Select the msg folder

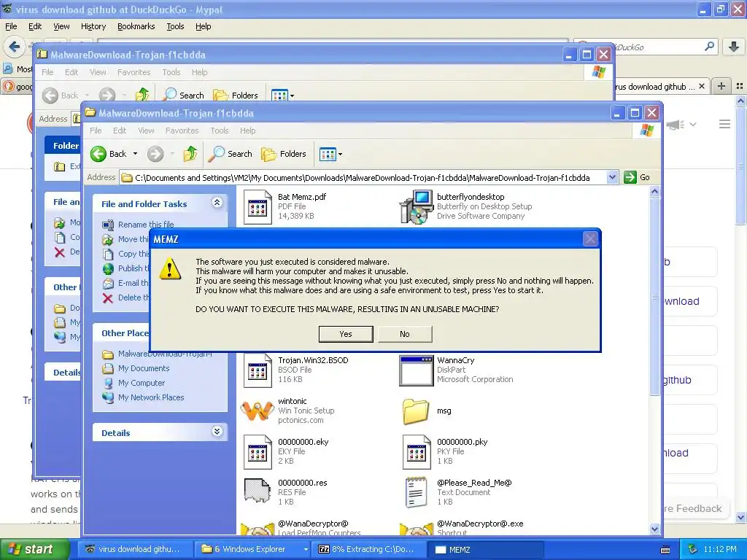427,411
